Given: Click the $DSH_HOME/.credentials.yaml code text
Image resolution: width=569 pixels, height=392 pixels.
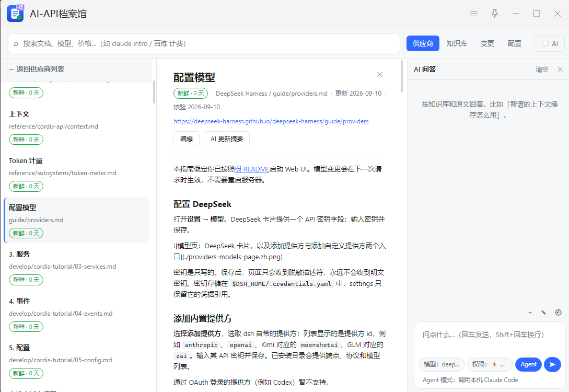Looking at the screenshot, I should 282,283.
